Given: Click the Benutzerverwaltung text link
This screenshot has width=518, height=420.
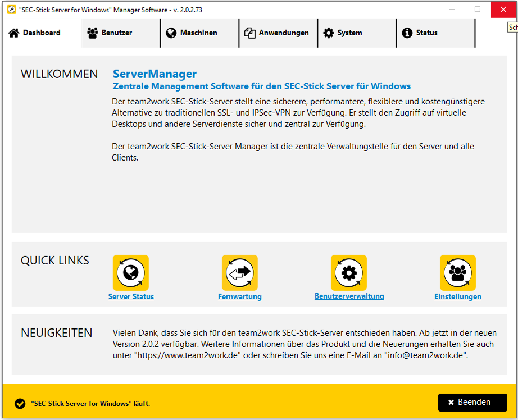Looking at the screenshot, I should (349, 296).
